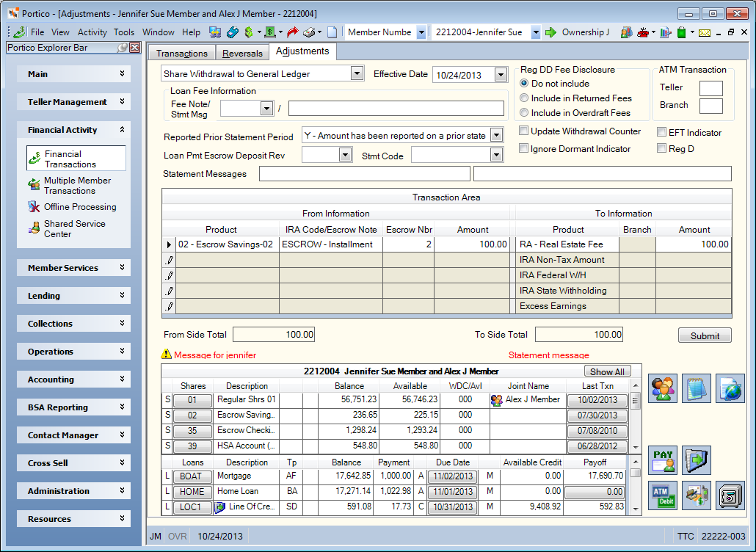Screen dimensions: 756x552
Task: Click the red curved arrow toolbar icon
Action: (292, 32)
